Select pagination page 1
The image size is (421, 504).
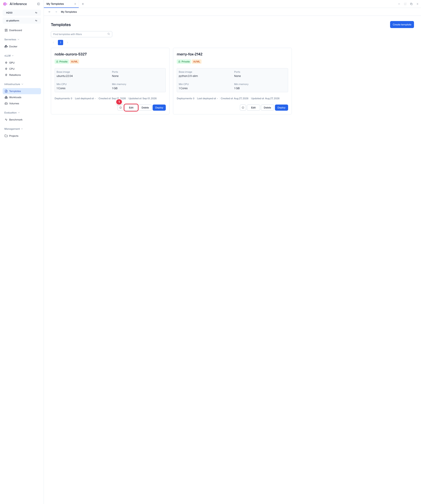(61, 43)
